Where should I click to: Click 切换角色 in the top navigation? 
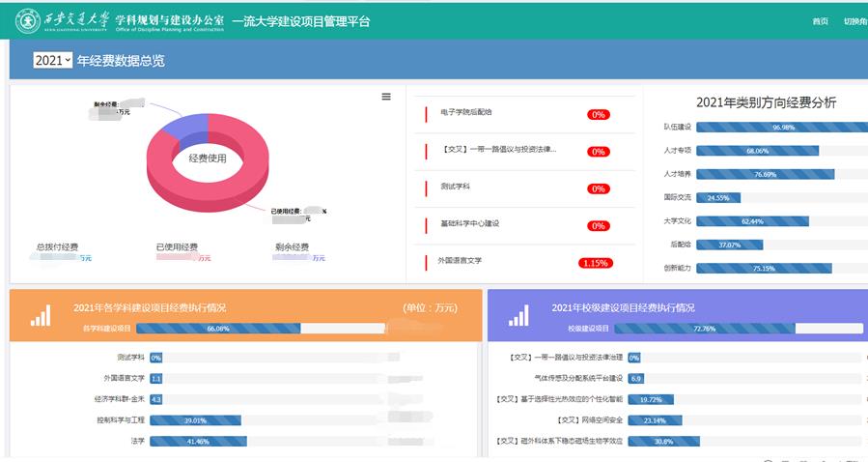pyautogui.click(x=854, y=21)
